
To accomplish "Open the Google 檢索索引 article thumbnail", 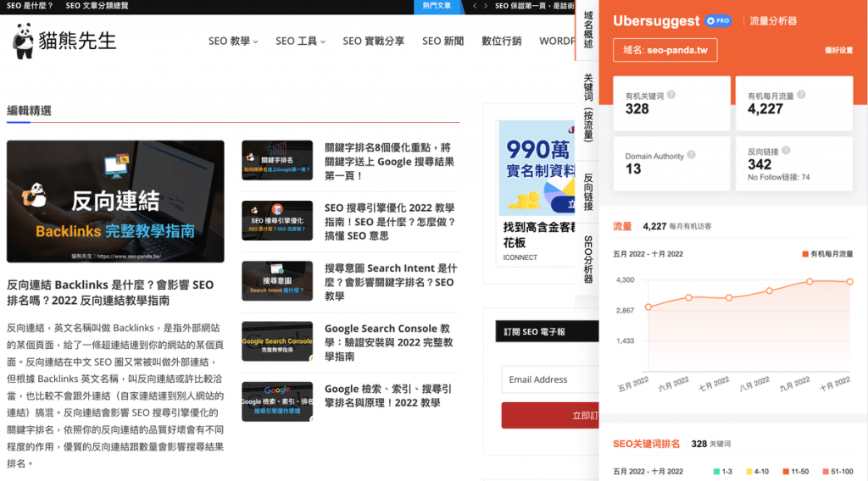I will point(277,401).
